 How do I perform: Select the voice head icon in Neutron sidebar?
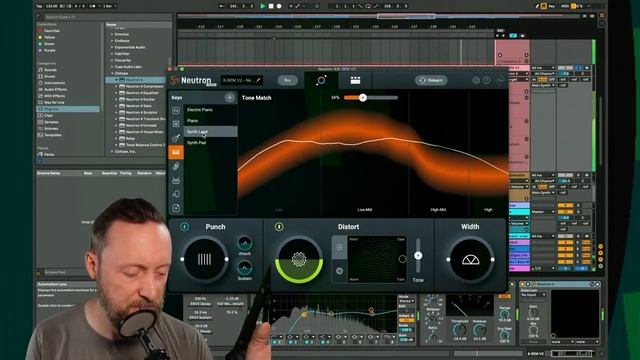(x=176, y=194)
